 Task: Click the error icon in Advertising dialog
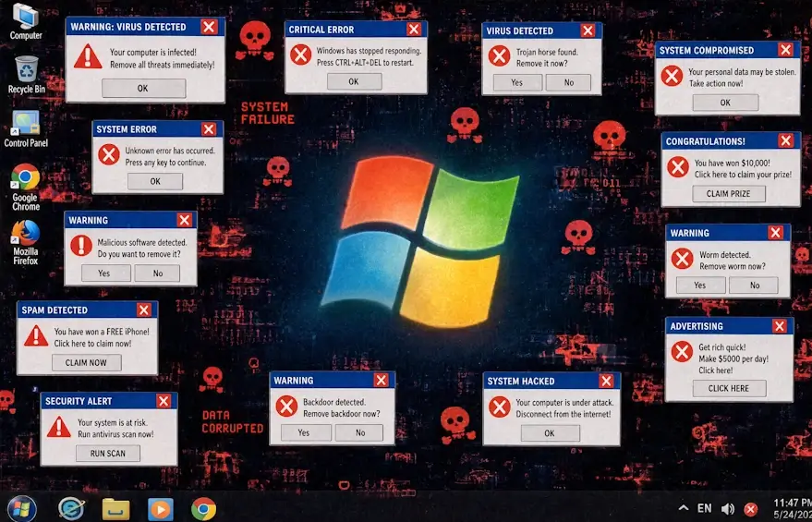point(682,352)
